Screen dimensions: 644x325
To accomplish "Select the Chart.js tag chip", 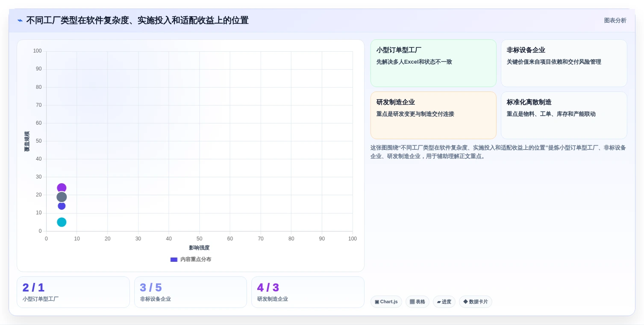I will (x=386, y=302).
